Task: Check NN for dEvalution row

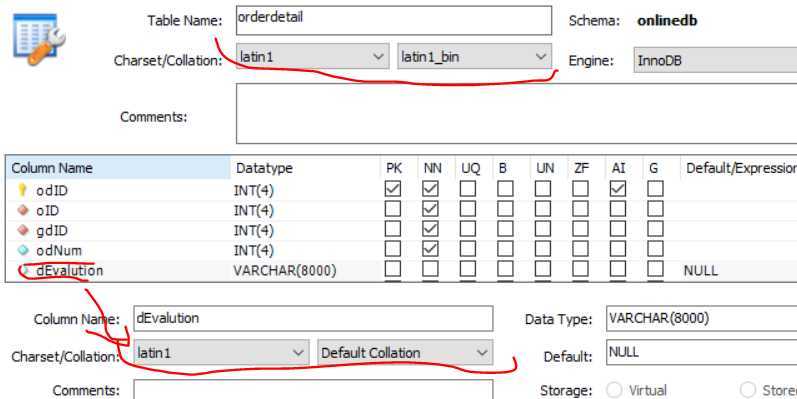Action: click(430, 269)
